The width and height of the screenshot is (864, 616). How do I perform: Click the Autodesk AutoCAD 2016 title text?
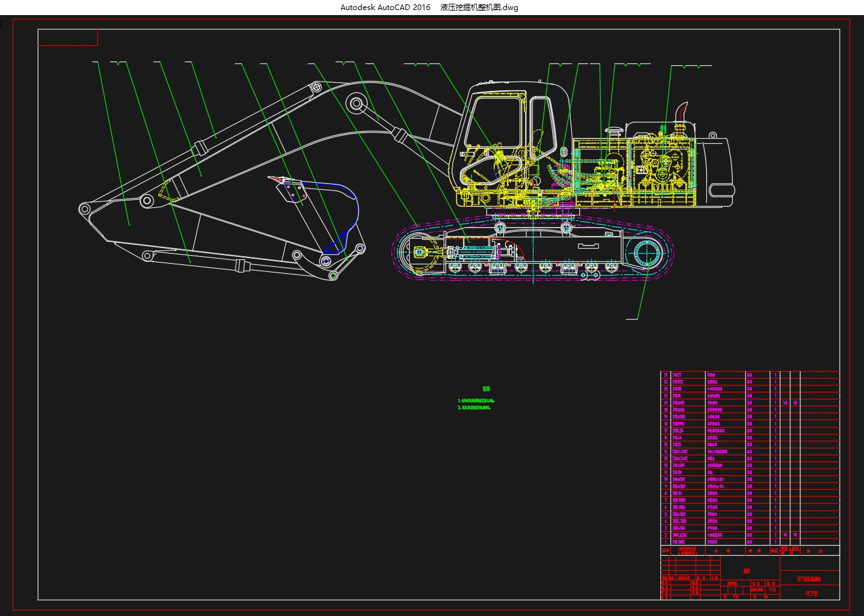point(385,8)
